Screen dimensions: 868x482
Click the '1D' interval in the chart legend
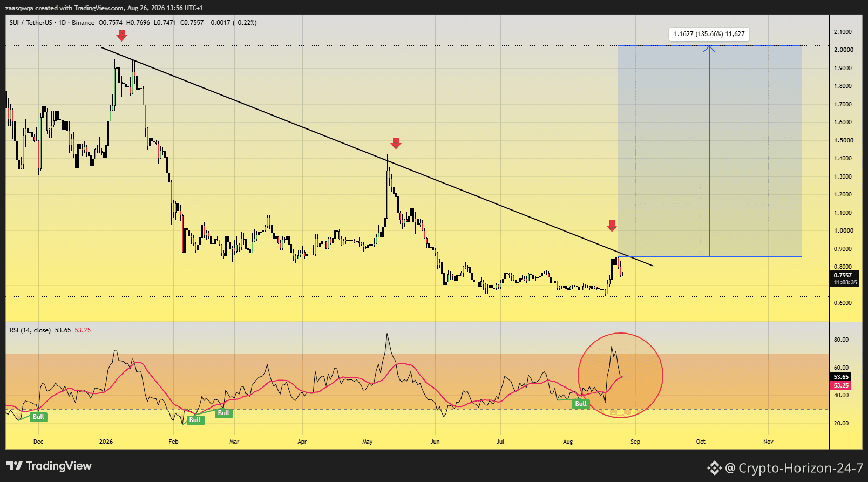pyautogui.click(x=62, y=23)
